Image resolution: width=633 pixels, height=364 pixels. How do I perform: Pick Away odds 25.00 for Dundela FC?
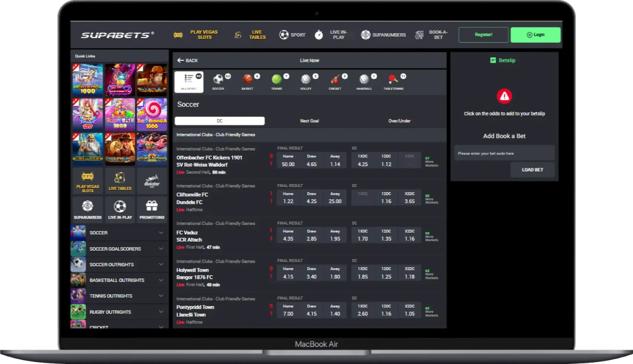[x=335, y=198]
